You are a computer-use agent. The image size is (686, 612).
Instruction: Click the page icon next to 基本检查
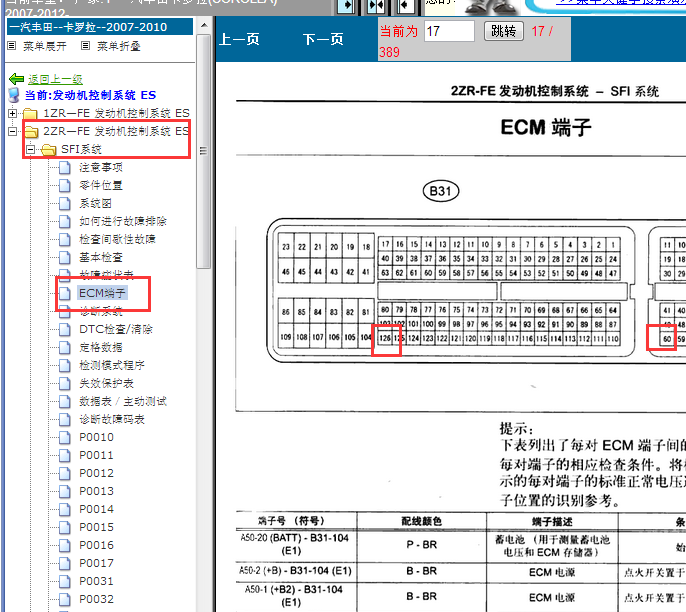click(65, 257)
